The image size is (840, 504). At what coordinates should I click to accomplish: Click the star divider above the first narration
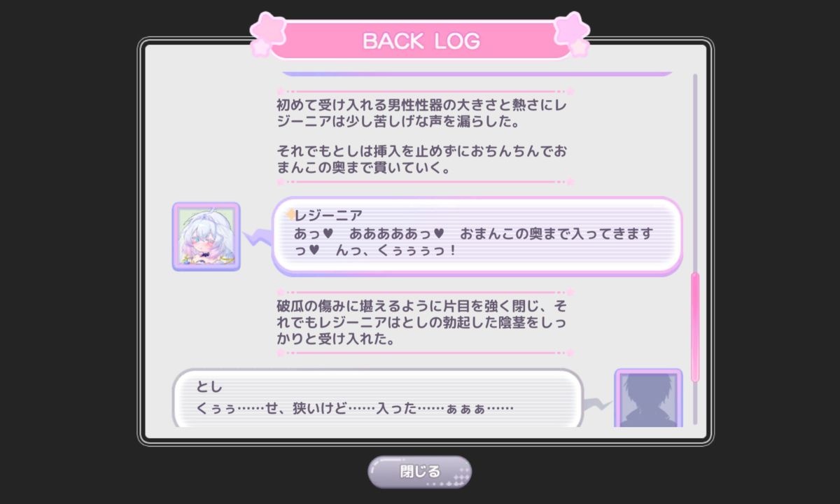click(425, 91)
